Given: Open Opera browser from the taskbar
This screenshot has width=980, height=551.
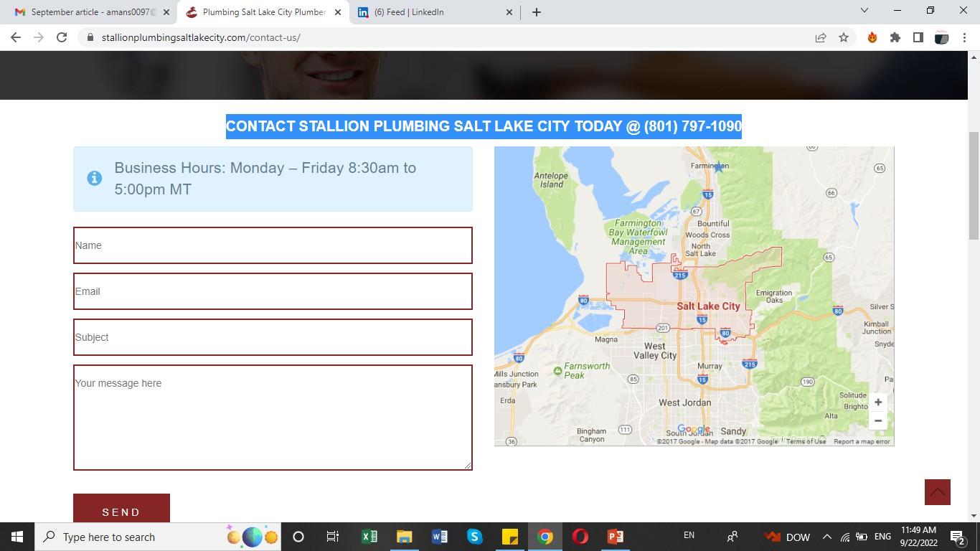Looking at the screenshot, I should click(580, 537).
